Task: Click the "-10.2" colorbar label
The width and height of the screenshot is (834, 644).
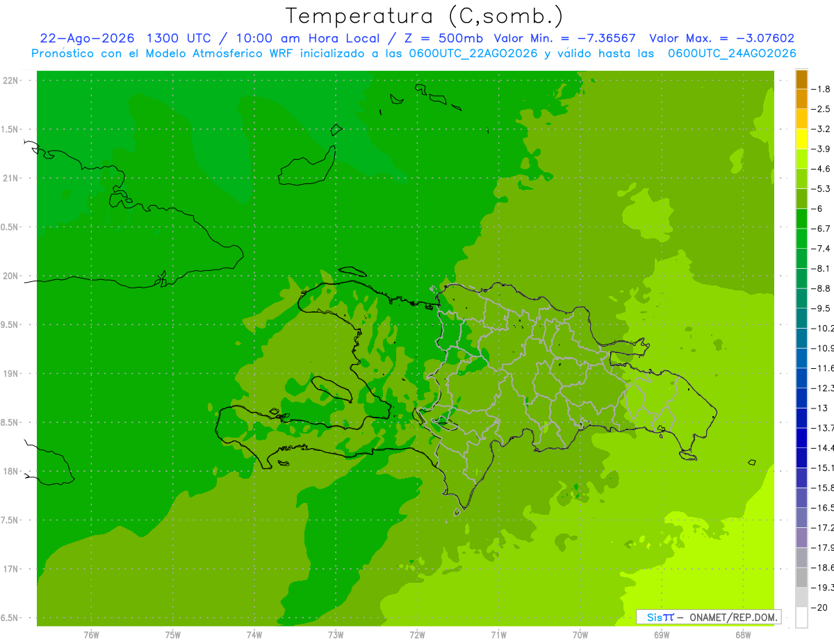Action: (x=823, y=328)
